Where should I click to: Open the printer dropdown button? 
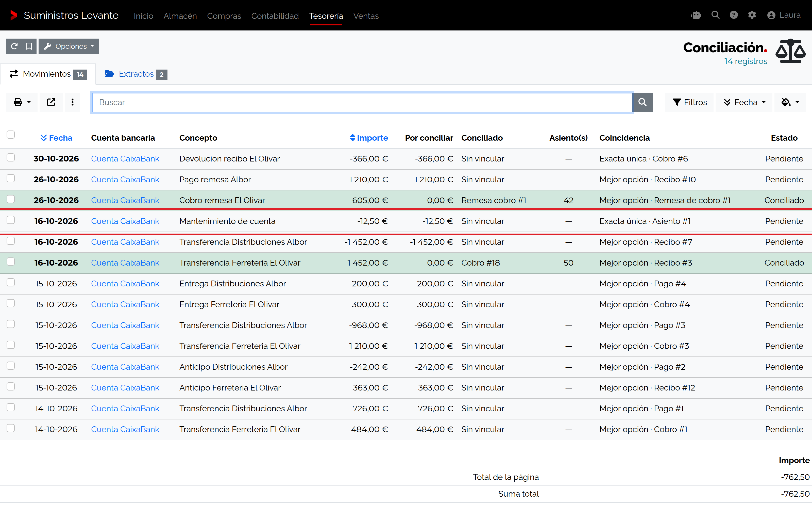pyautogui.click(x=22, y=102)
